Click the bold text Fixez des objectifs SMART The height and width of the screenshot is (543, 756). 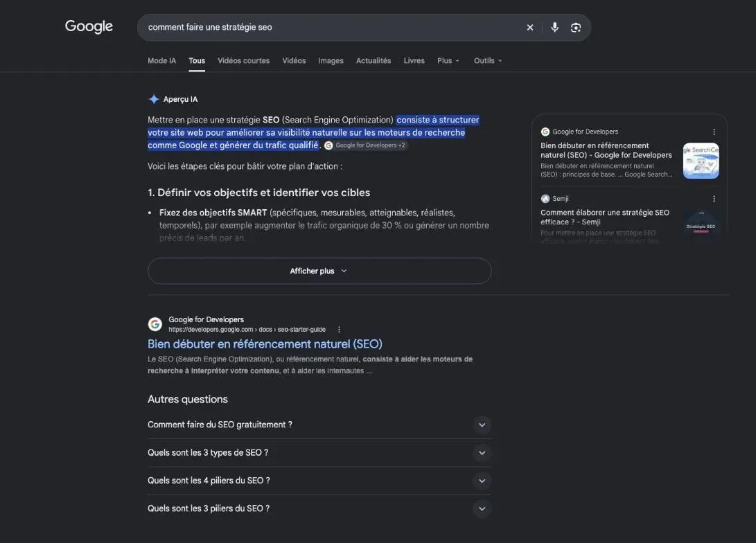[213, 213]
